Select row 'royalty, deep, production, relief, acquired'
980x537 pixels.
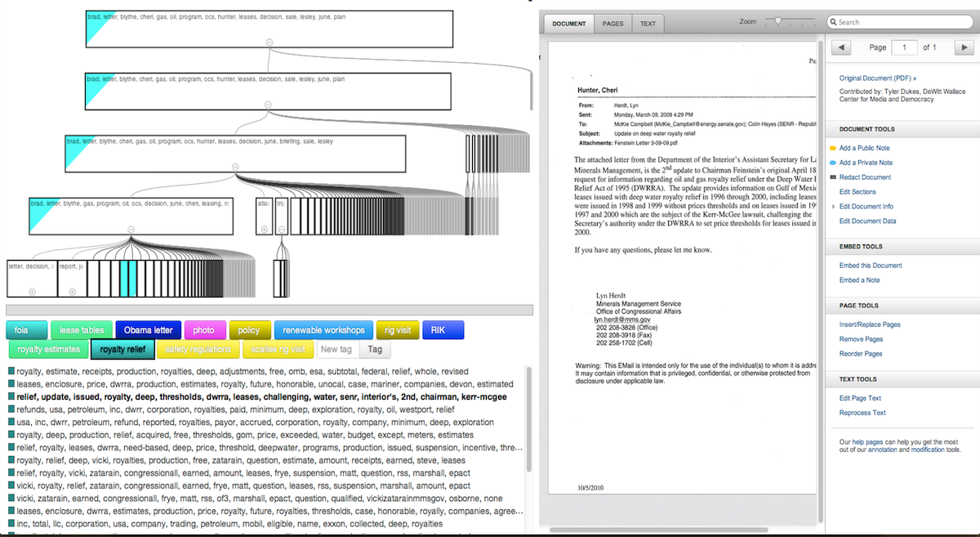pyautogui.click(x=240, y=435)
